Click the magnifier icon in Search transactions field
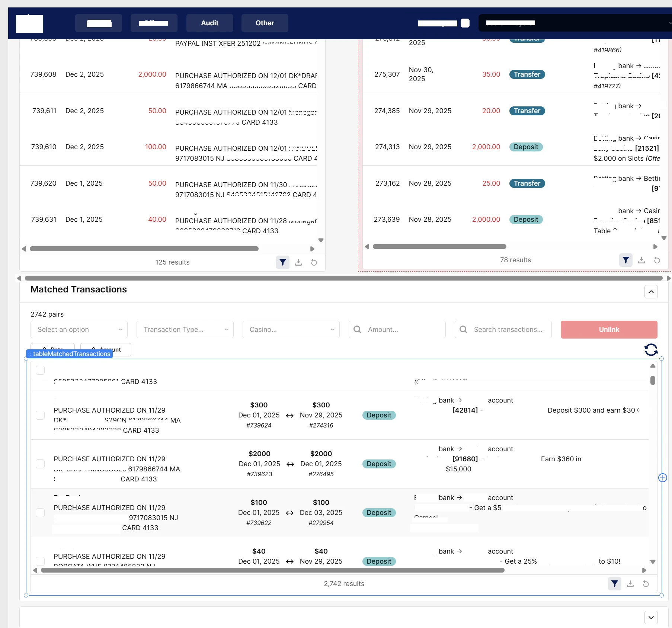672x628 pixels. coord(463,330)
